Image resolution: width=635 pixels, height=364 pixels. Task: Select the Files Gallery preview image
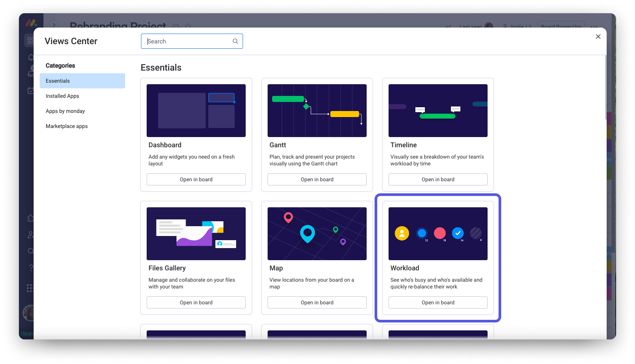click(x=196, y=234)
